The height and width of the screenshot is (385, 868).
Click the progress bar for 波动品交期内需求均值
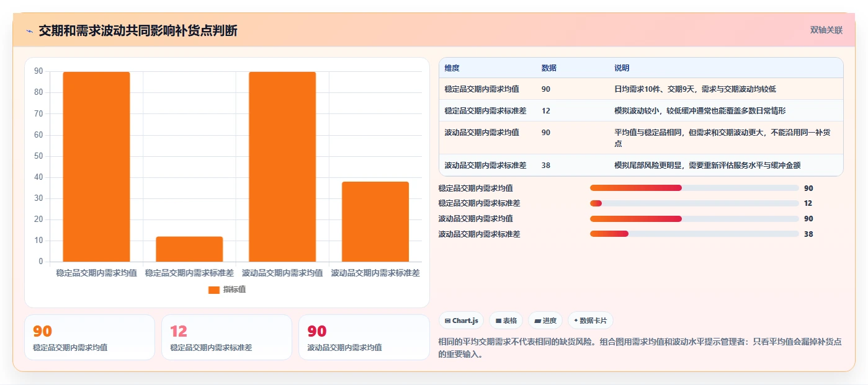click(694, 219)
